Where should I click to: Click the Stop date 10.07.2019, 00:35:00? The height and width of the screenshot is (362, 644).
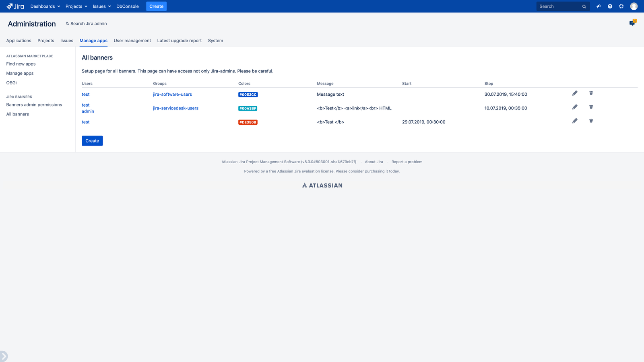pos(506,108)
